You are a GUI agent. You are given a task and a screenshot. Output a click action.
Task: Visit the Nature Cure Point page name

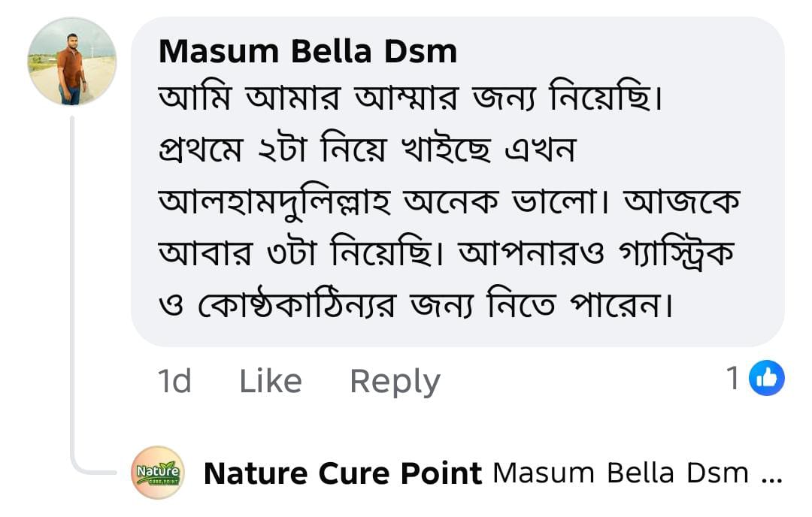343,473
